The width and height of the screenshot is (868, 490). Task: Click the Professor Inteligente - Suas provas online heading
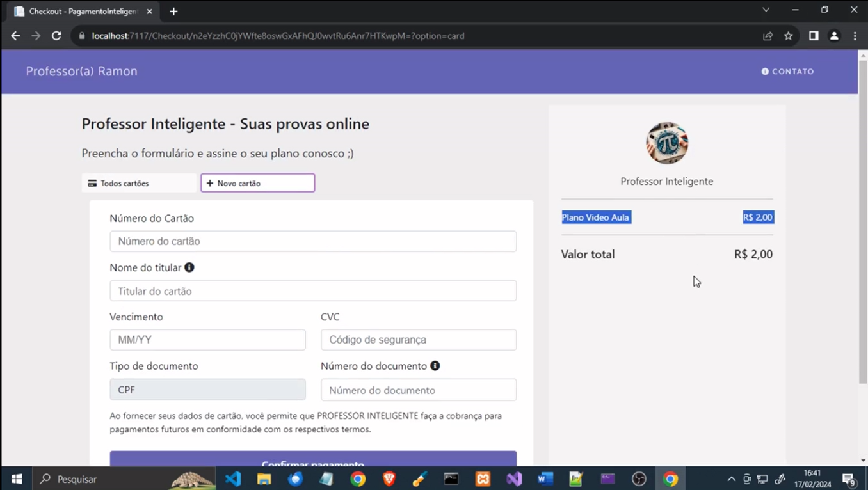(x=225, y=123)
